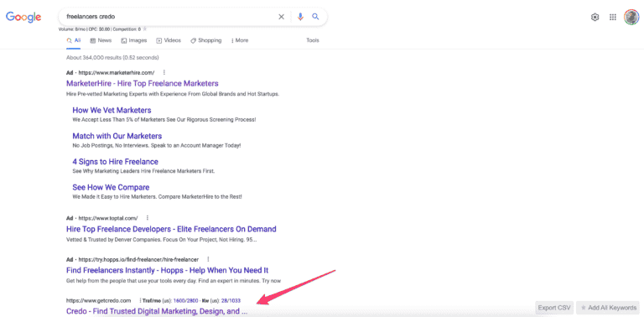Click the Volume/CPC/Competition stats line
The image size is (644, 317).
pyautogui.click(x=100, y=29)
